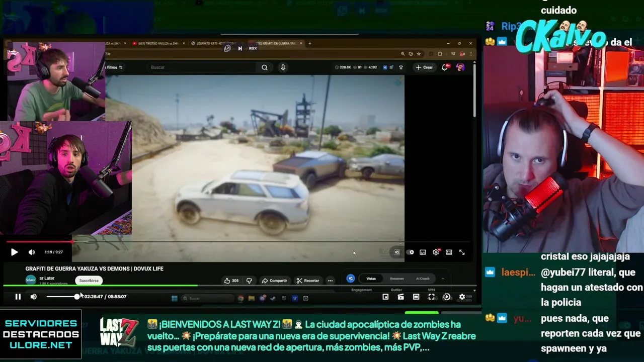Click the RGX label on overlay bar
This screenshot has width=644, height=362.
point(253,48)
